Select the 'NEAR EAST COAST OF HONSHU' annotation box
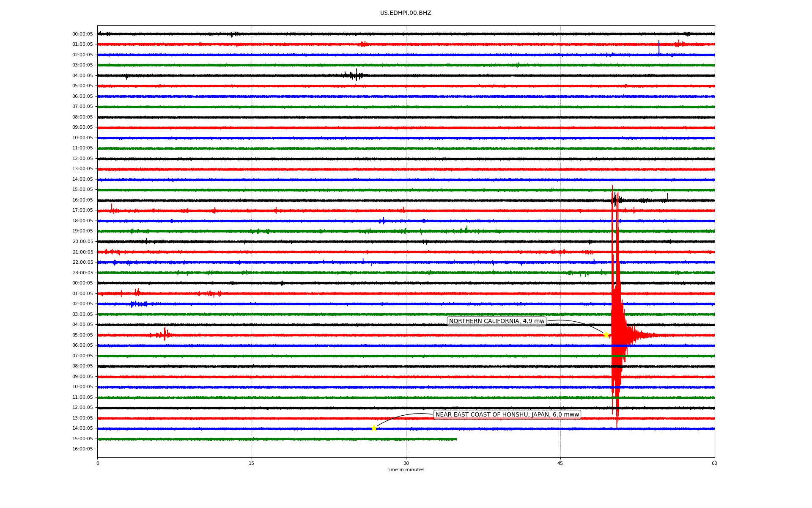The width and height of the screenshot is (812, 508). point(507,414)
